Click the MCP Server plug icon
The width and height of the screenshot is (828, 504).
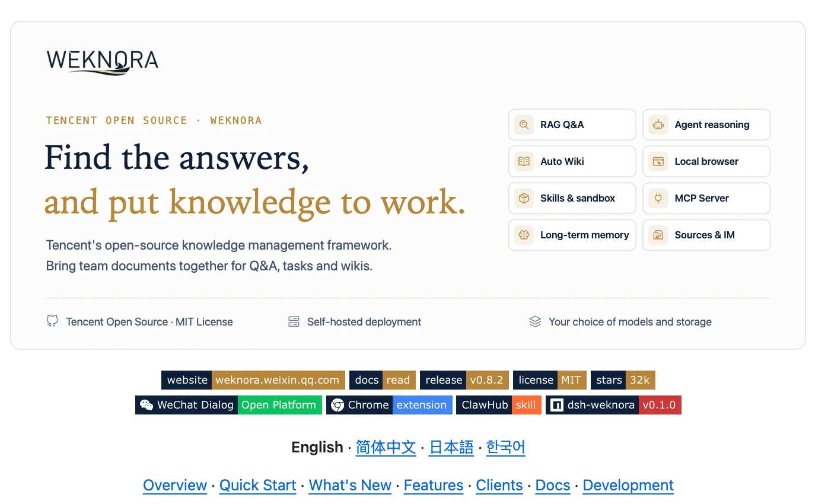658,198
